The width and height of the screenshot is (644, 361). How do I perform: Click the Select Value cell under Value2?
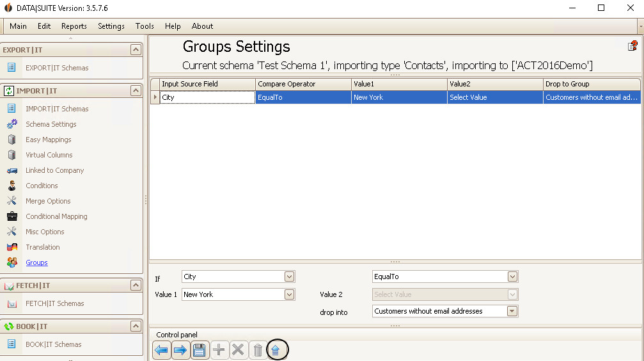[x=495, y=97]
